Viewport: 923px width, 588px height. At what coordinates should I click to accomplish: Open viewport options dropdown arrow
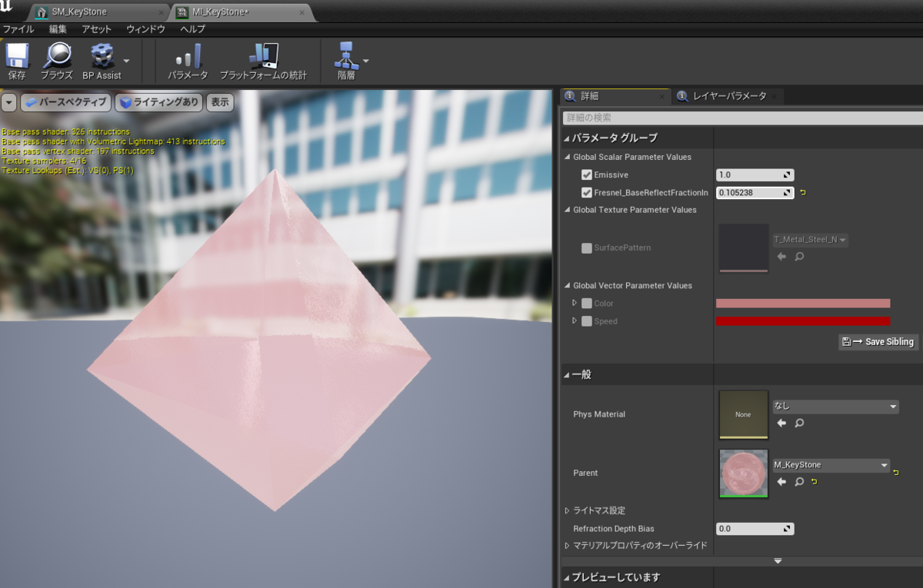[x=8, y=102]
